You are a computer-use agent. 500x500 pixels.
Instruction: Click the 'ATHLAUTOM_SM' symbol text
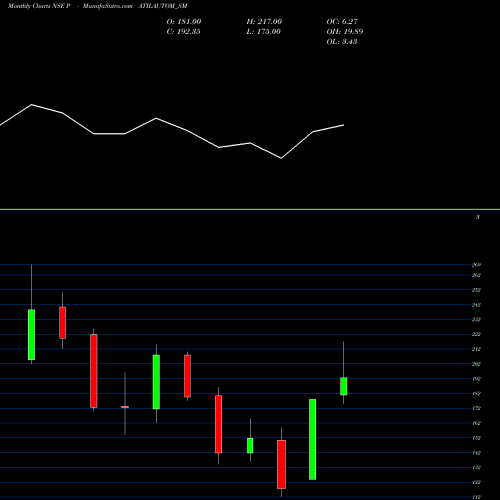(x=163, y=6)
